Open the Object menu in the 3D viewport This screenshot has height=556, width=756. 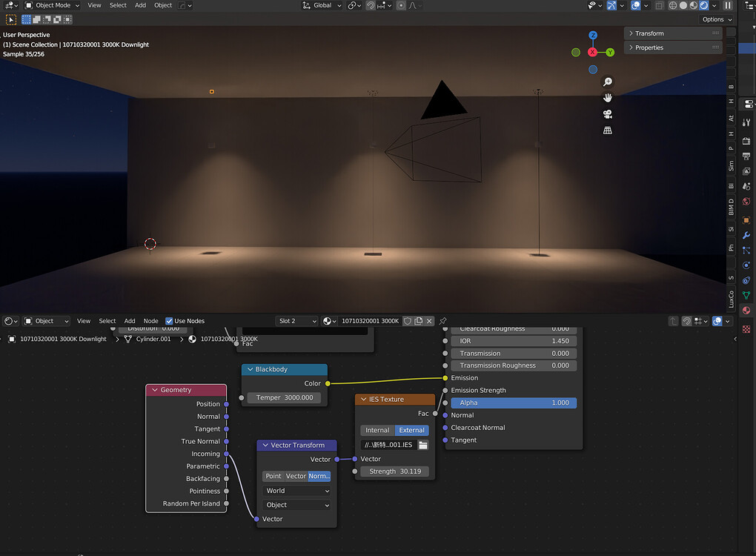pos(163,4)
